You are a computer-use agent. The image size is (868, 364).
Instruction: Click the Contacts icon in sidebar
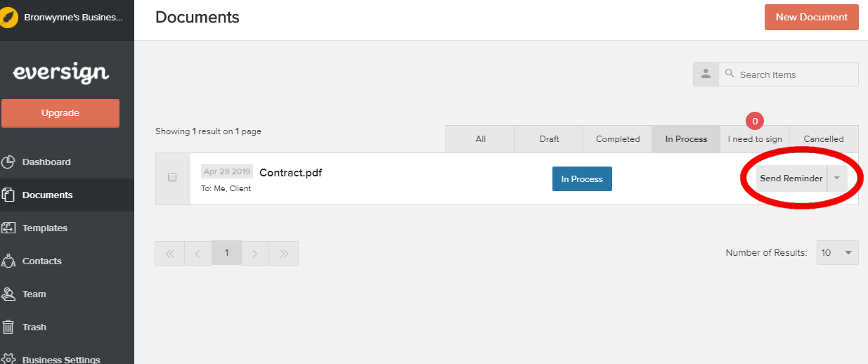(x=8, y=261)
